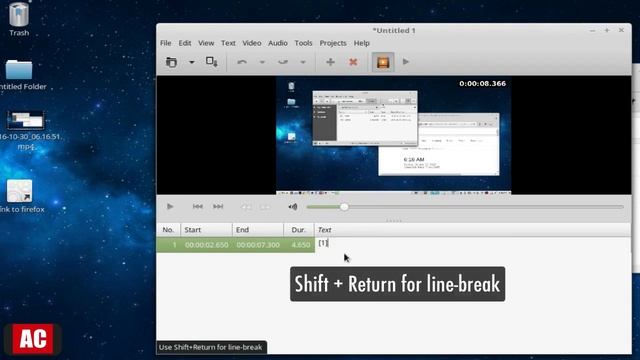This screenshot has width=640, height=360.
Task: Select the Trash icon on desktop
Action: [x=19, y=19]
